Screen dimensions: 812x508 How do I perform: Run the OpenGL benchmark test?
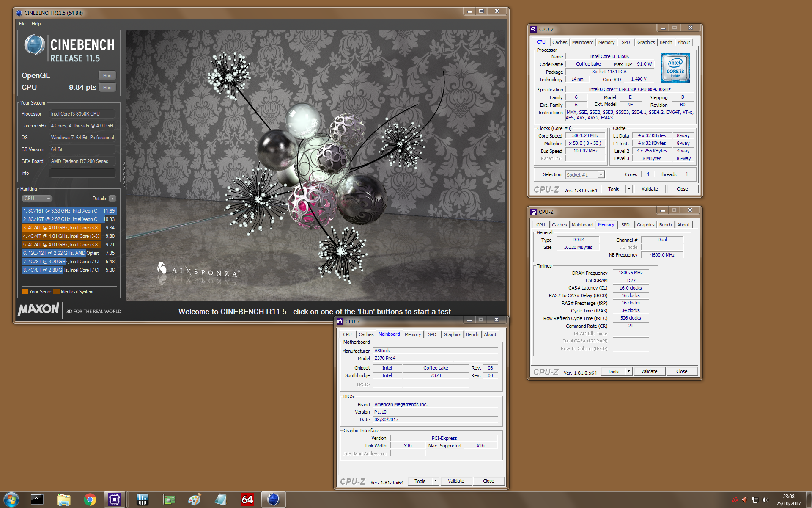pyautogui.click(x=107, y=76)
